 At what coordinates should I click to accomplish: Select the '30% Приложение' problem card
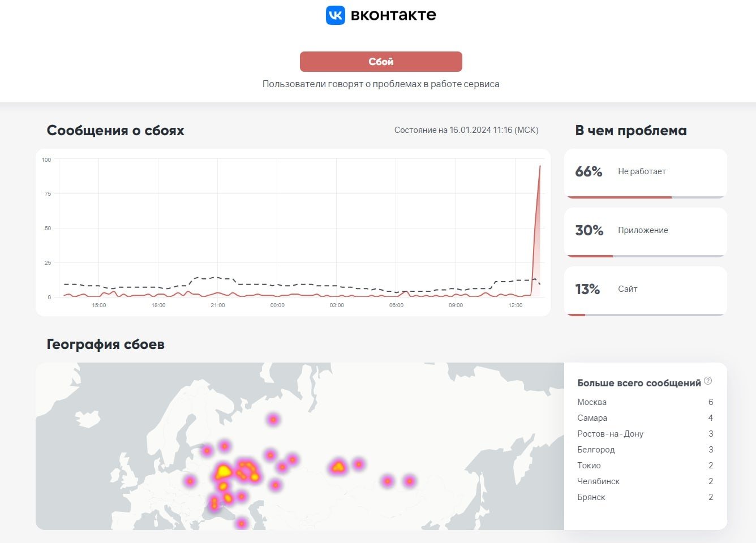coord(645,232)
